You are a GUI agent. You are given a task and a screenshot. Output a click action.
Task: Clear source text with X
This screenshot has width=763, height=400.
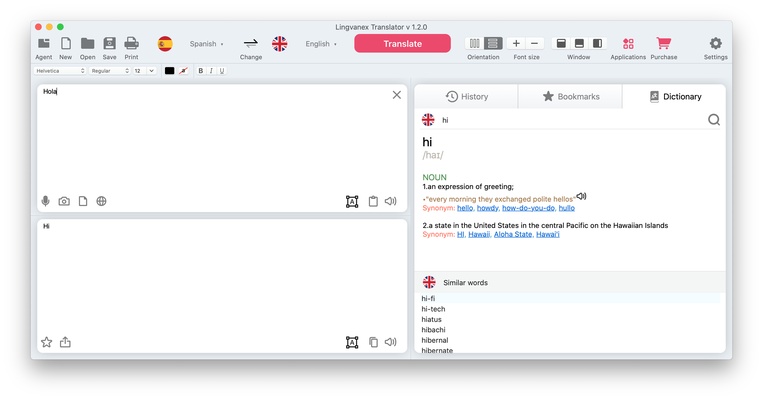[397, 95]
